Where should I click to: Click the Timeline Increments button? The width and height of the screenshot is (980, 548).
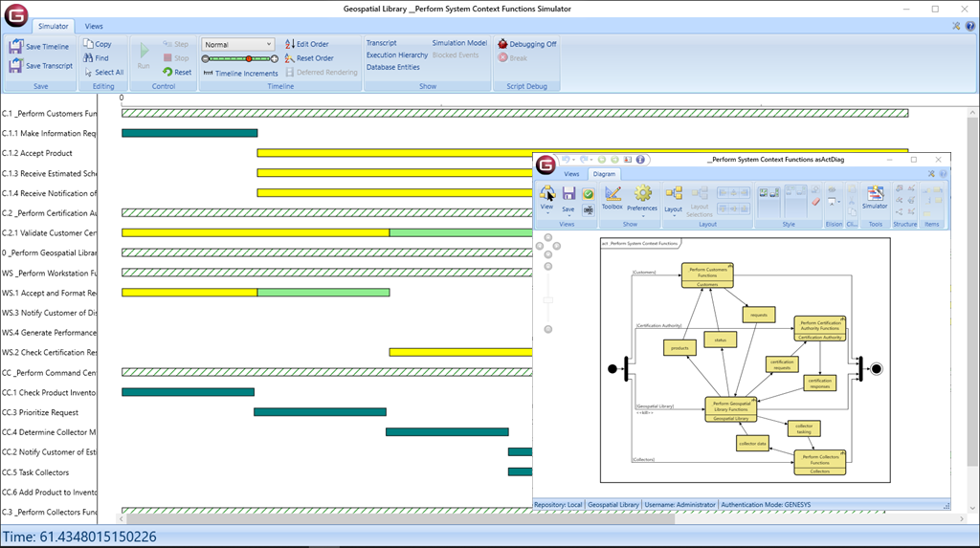pos(239,74)
